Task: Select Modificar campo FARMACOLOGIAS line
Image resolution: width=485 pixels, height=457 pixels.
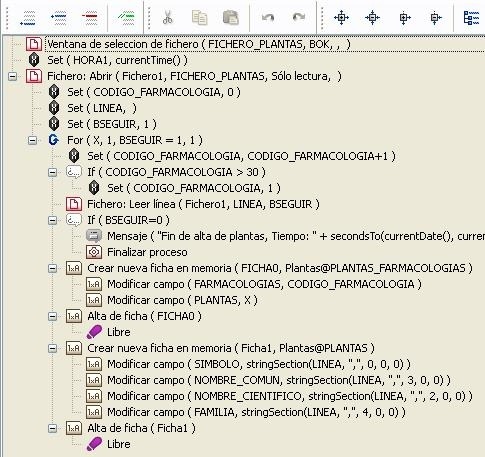Action: click(264, 284)
